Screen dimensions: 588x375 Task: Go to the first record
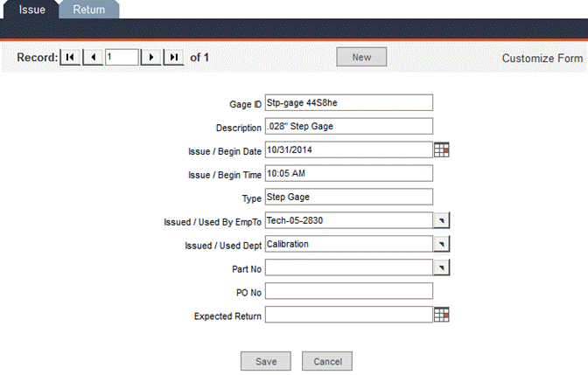pyautogui.click(x=70, y=58)
